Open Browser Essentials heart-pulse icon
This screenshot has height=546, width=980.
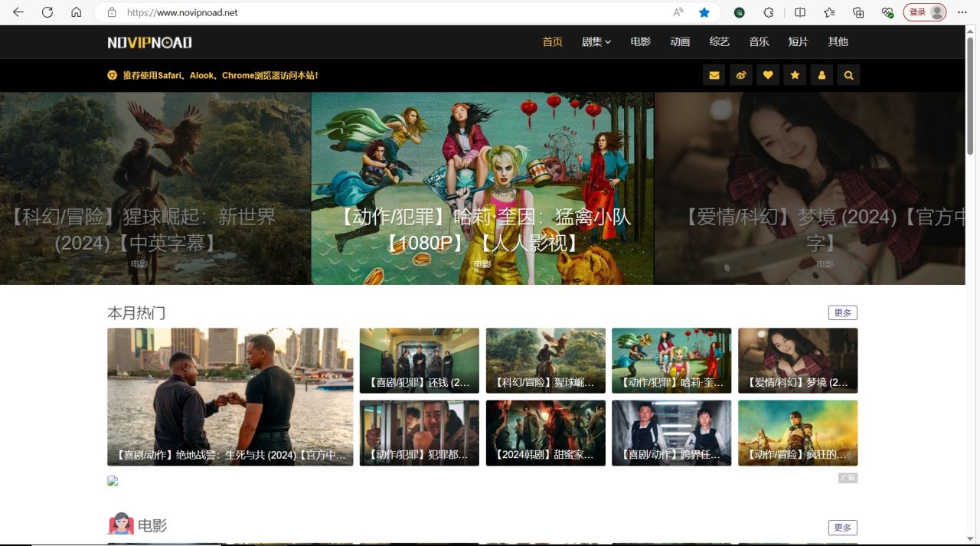point(887,12)
